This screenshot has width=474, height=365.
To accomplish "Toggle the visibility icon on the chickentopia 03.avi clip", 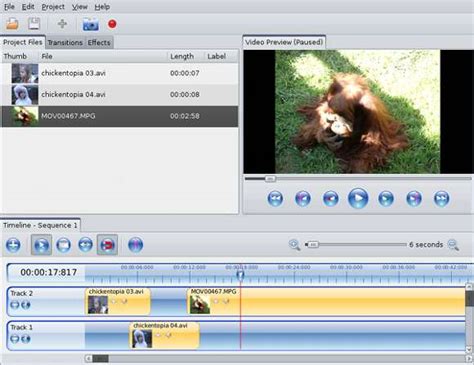I will (x=114, y=301).
